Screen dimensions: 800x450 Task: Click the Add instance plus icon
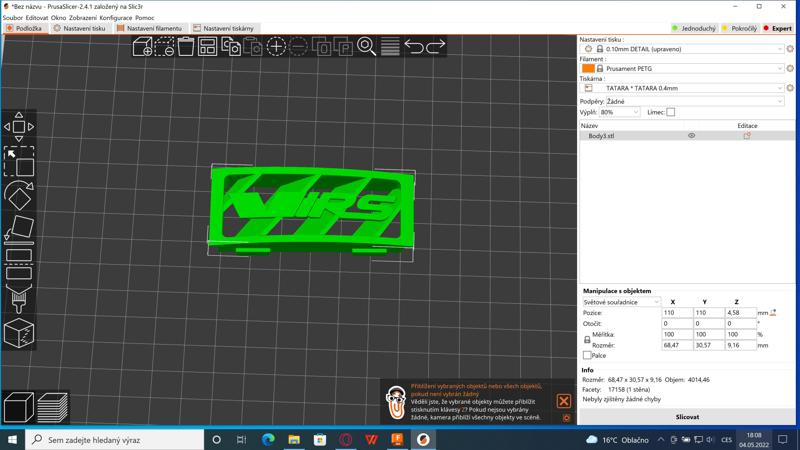point(276,46)
